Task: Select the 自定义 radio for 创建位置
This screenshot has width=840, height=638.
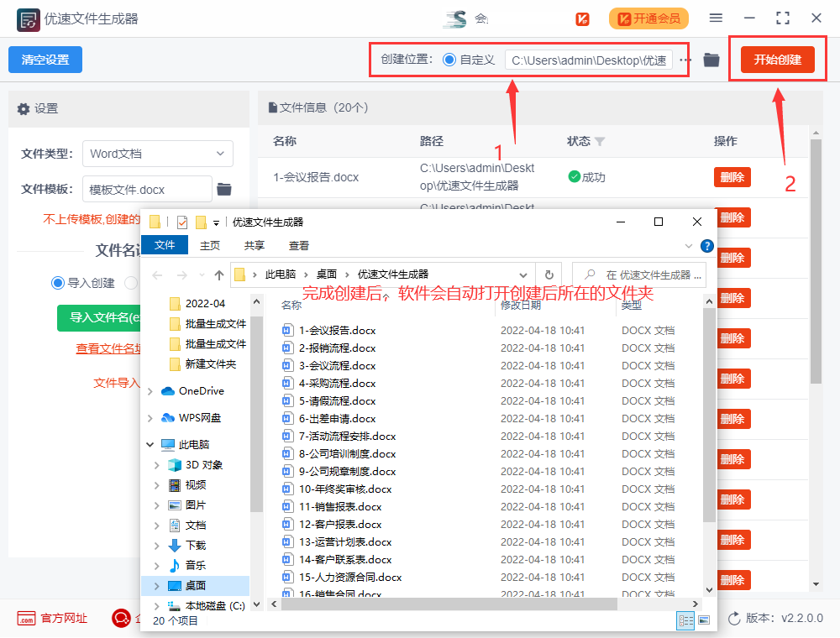Action: click(450, 60)
